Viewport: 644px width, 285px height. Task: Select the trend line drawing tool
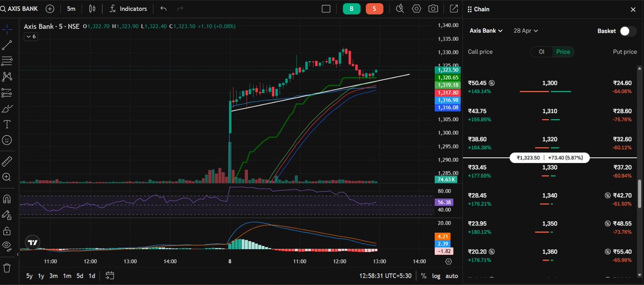[8, 45]
